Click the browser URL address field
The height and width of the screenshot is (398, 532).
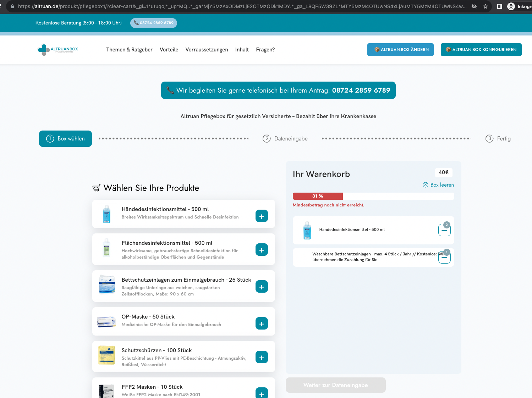click(242, 6)
